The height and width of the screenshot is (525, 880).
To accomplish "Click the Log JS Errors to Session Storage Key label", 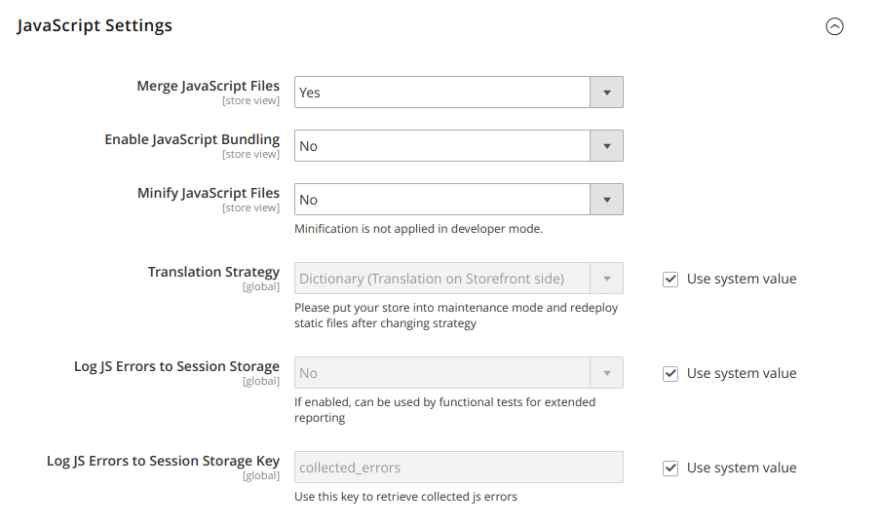I will click(x=163, y=461).
